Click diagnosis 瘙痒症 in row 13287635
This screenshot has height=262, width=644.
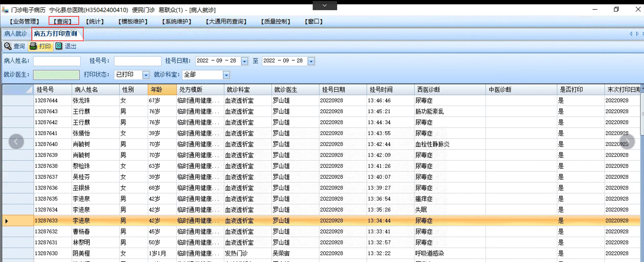[x=424, y=199]
